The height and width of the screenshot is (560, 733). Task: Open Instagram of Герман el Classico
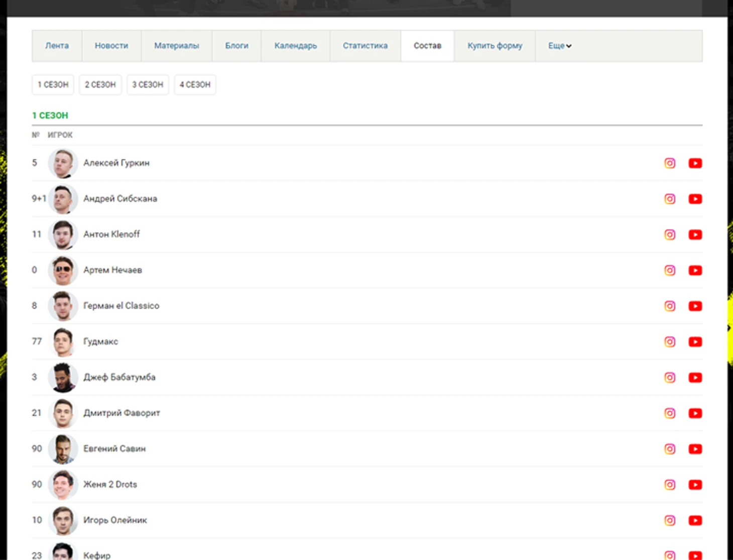coord(670,306)
